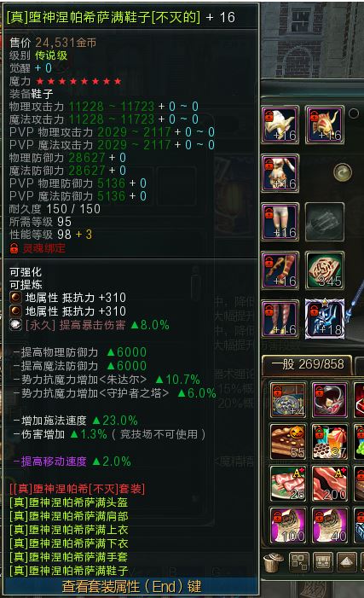Click the empty greyed-out equipment slot
Viewport: 364px width, 598px height.
pyautogui.click(x=324, y=222)
